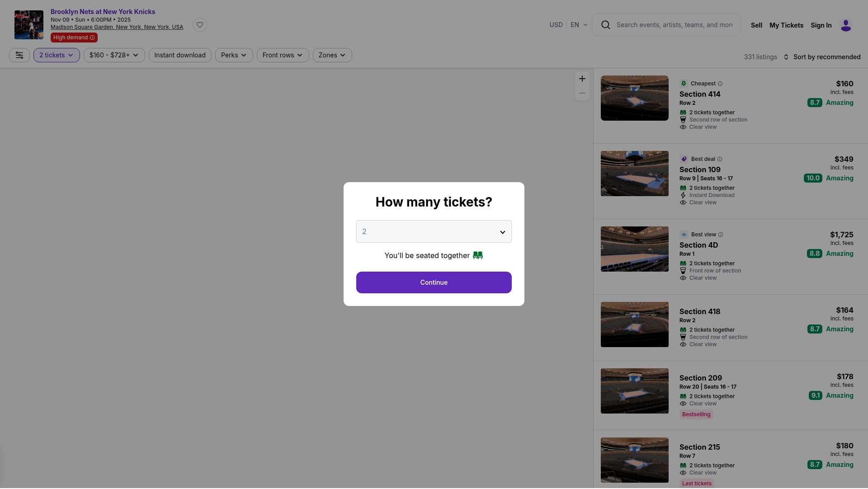Click Sign In

821,25
